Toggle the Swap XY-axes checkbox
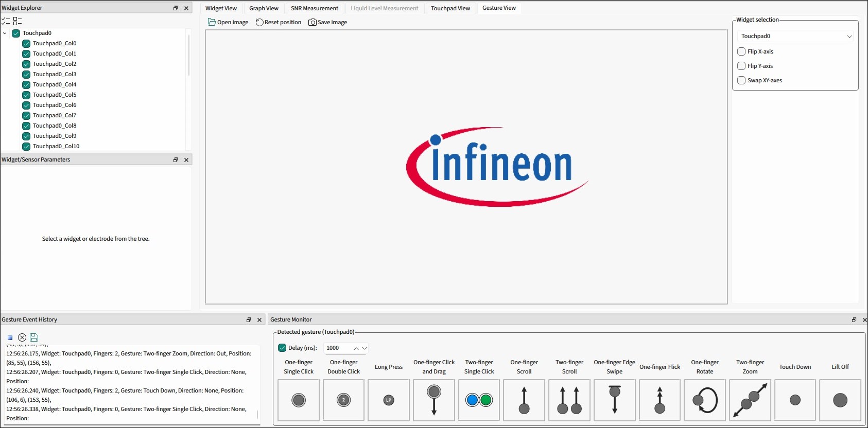868x428 pixels. 741,80
